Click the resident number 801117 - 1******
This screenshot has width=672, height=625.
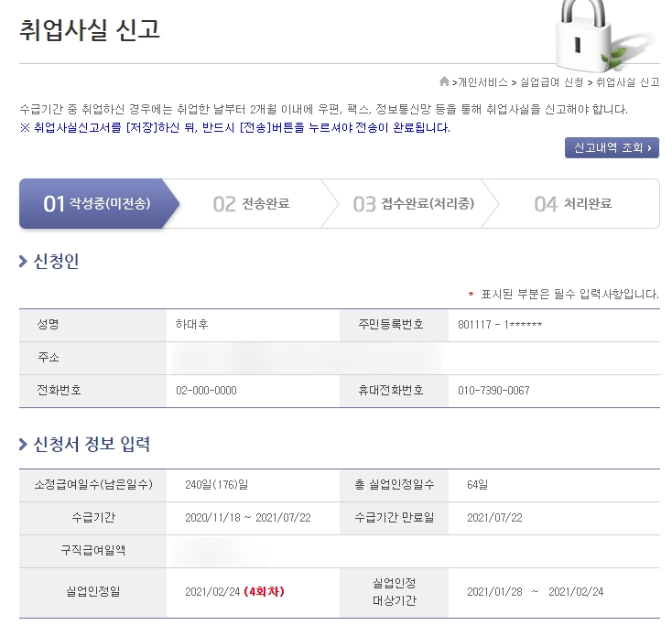(x=500, y=325)
